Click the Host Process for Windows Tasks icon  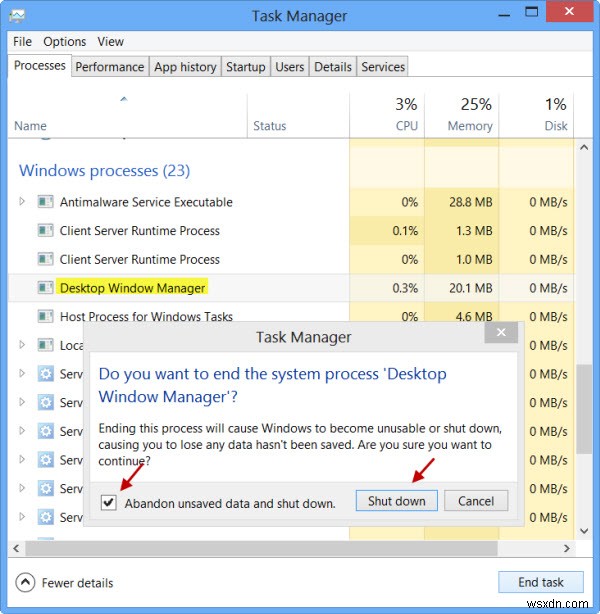[45, 316]
